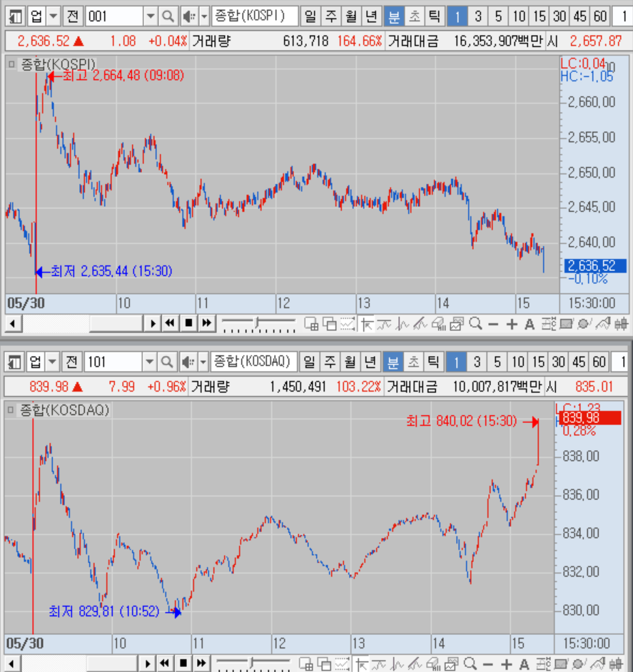Click the rewind playback button under KOSPI chart
Viewport: 633px width, 672px height.
pos(170,323)
